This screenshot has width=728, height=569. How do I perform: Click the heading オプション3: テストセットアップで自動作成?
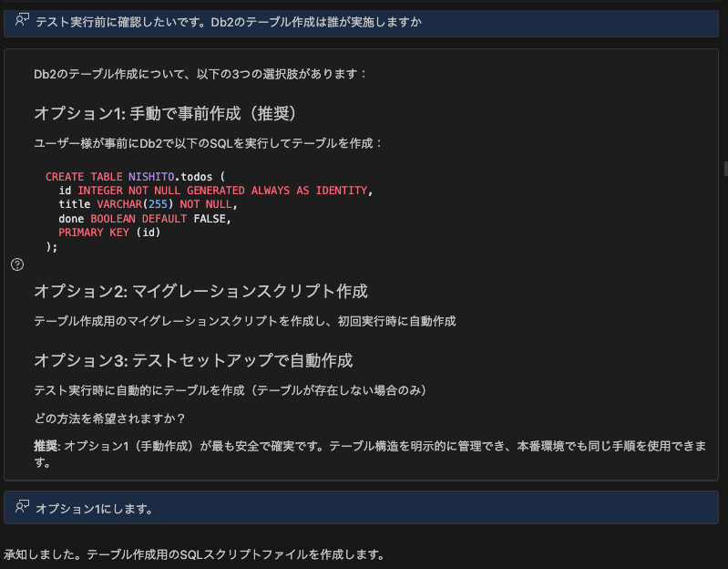(x=193, y=360)
